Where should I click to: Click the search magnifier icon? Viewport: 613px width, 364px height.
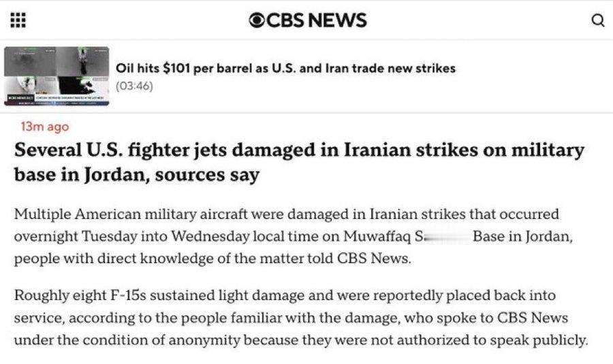click(598, 20)
